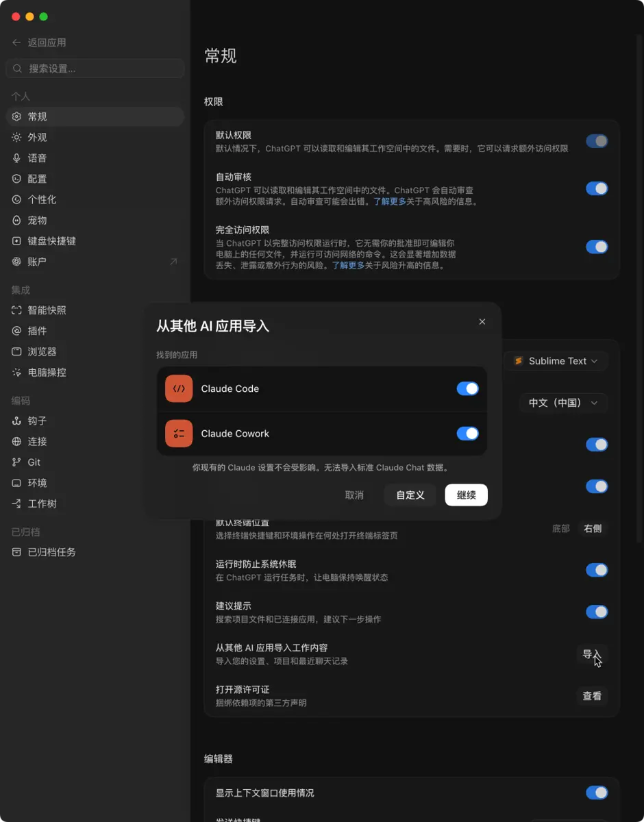This screenshot has height=822, width=644.
Task: Click 查看 for open source licenses
Action: point(592,696)
